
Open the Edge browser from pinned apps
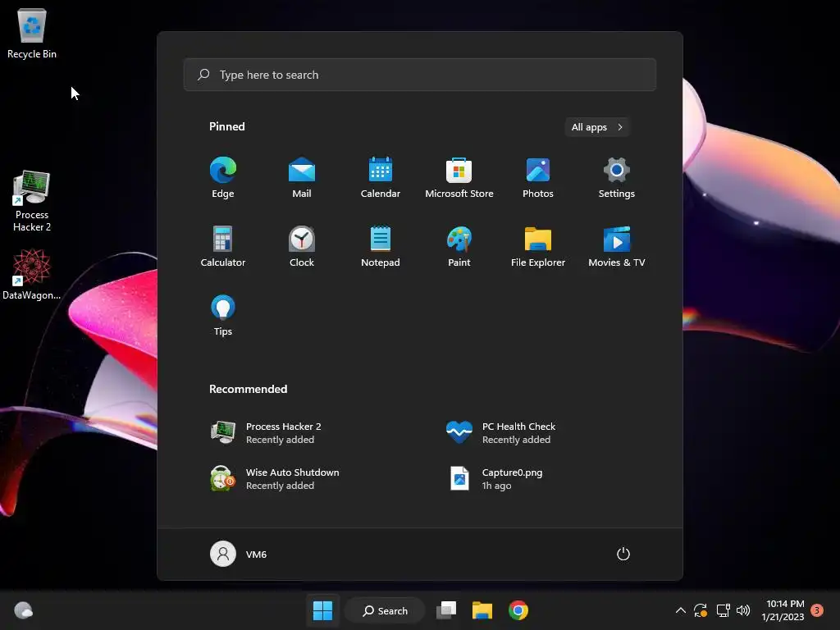pos(223,177)
